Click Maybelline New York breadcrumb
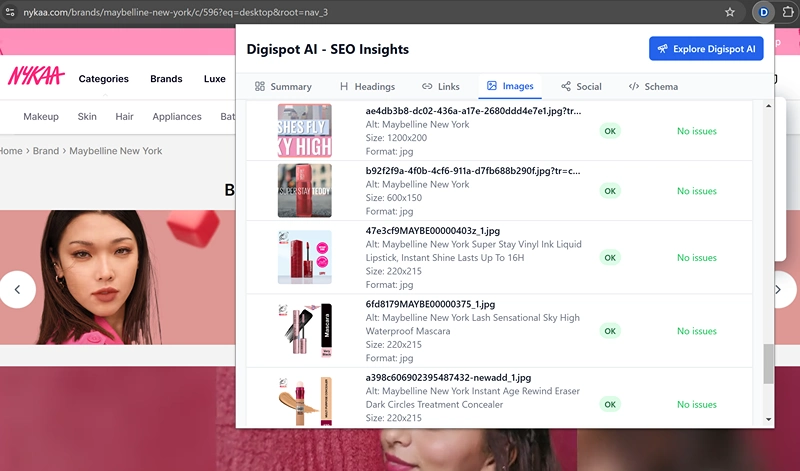This screenshot has width=800, height=471. 116,151
